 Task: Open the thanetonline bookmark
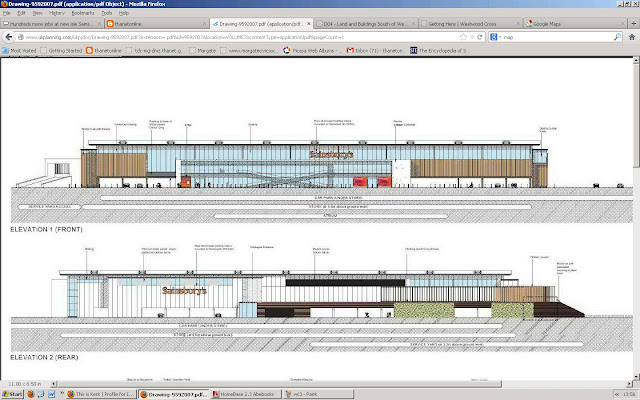(x=104, y=50)
